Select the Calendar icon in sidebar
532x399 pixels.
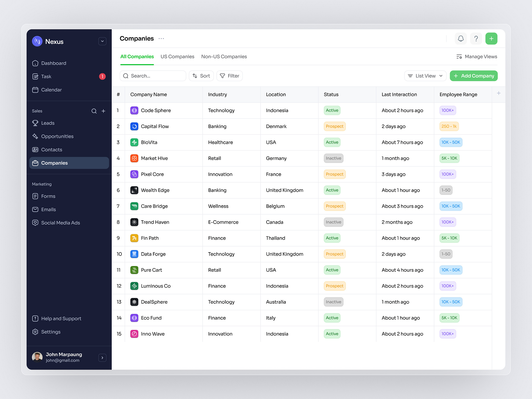coord(36,90)
